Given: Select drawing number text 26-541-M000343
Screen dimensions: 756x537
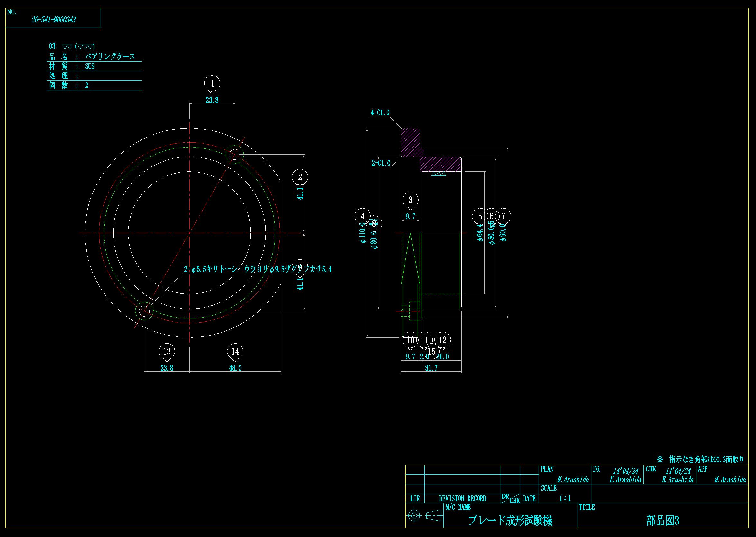Looking at the screenshot, I should (x=54, y=20).
